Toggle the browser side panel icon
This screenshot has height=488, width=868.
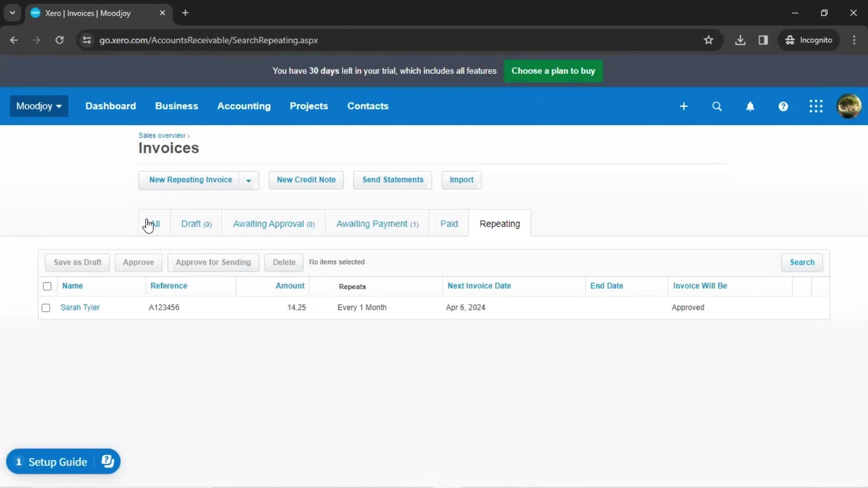coord(763,40)
